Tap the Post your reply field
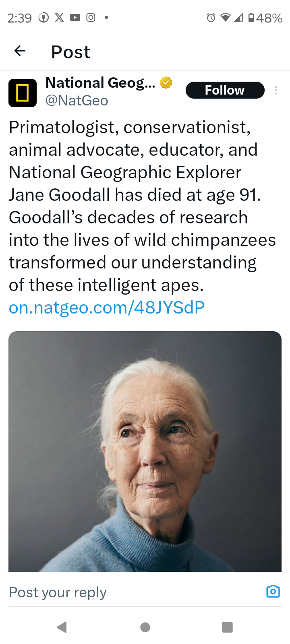Screen dimensions: 290x644 pos(121,592)
